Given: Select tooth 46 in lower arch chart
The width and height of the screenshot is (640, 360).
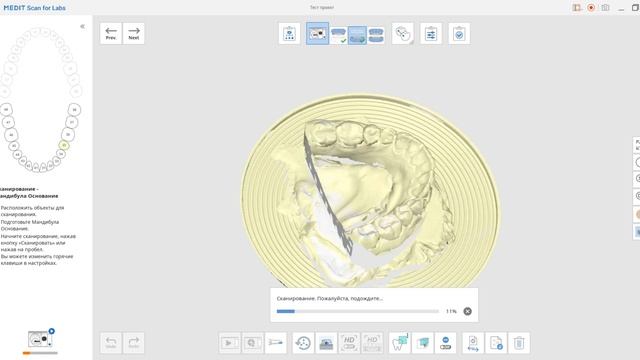Looking at the screenshot, I should click(x=11, y=135).
